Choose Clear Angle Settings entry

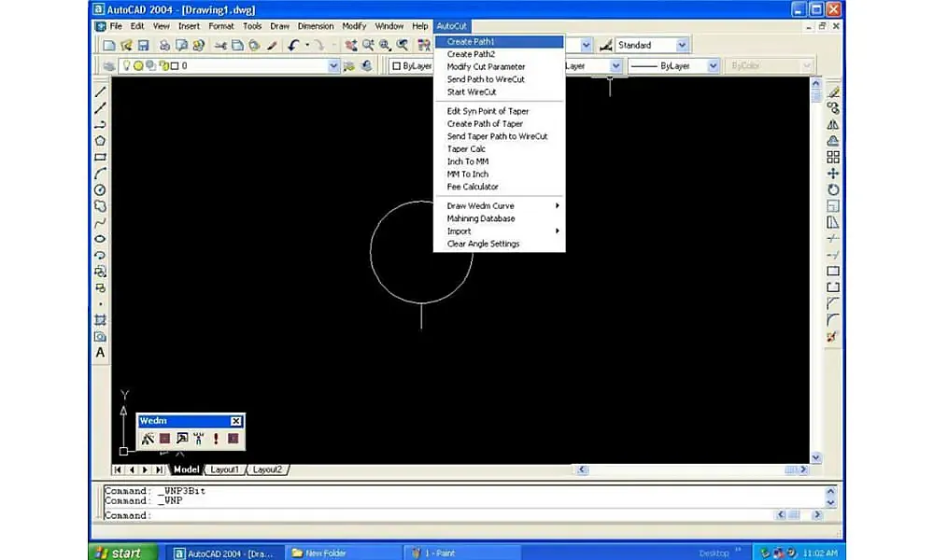(499, 244)
